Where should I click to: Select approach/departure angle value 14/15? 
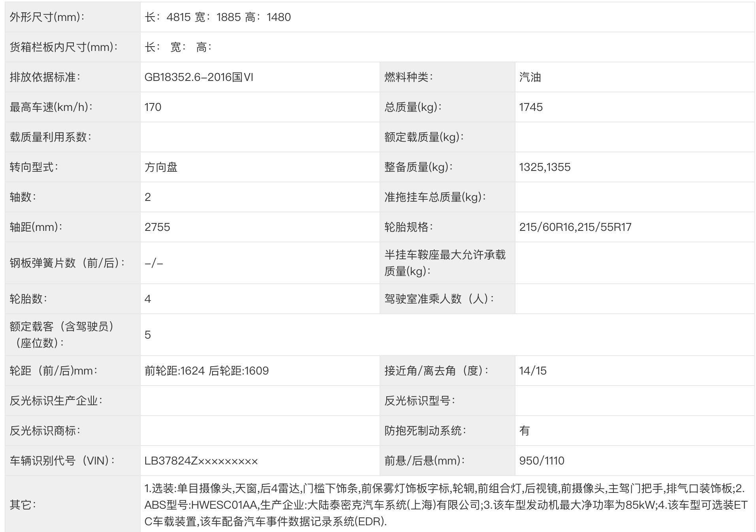(x=533, y=371)
